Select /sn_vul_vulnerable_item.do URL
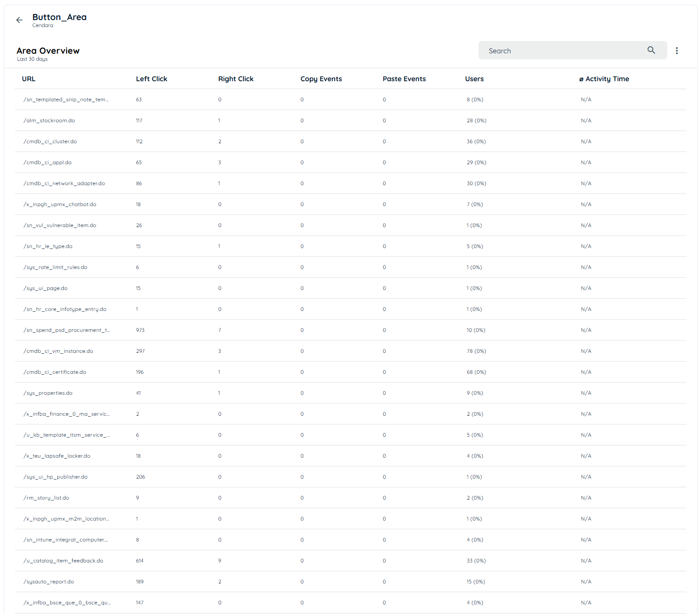This screenshot has height=614, width=700. pos(60,225)
